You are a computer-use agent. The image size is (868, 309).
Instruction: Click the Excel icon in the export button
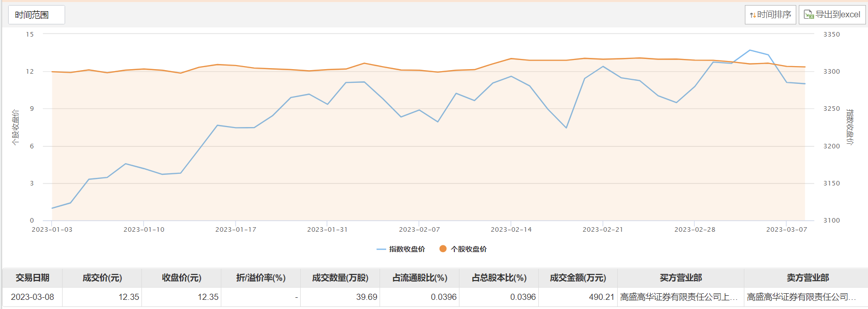tap(808, 15)
